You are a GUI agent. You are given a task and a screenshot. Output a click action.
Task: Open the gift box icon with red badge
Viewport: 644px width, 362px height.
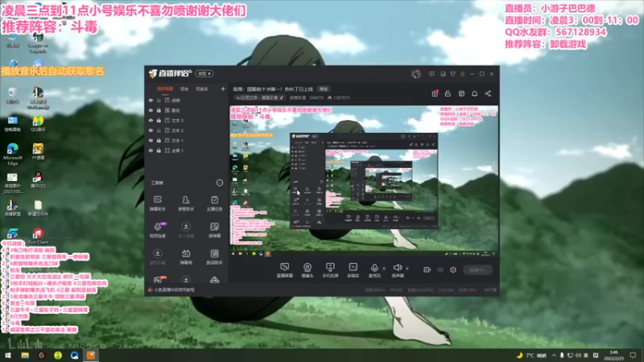point(435,93)
